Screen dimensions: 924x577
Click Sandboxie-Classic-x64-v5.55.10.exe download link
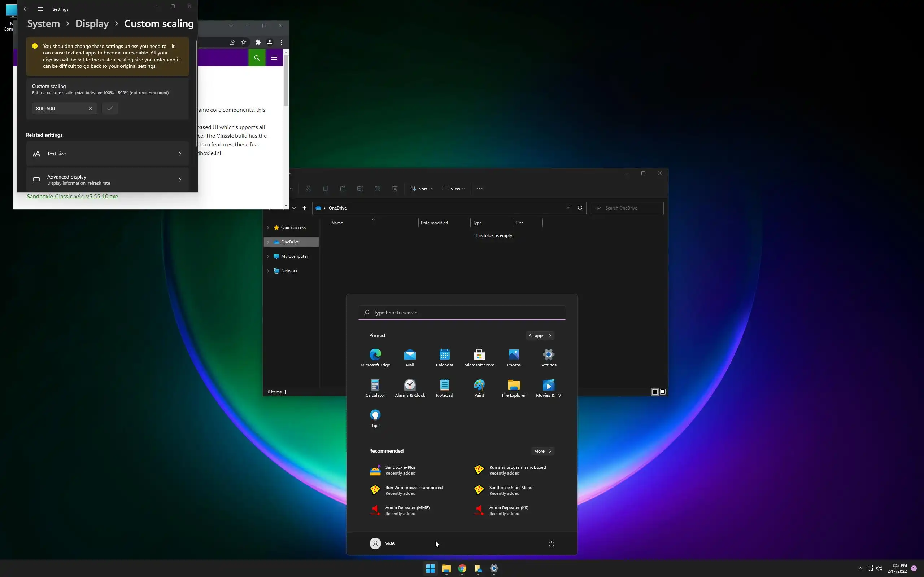72,196
